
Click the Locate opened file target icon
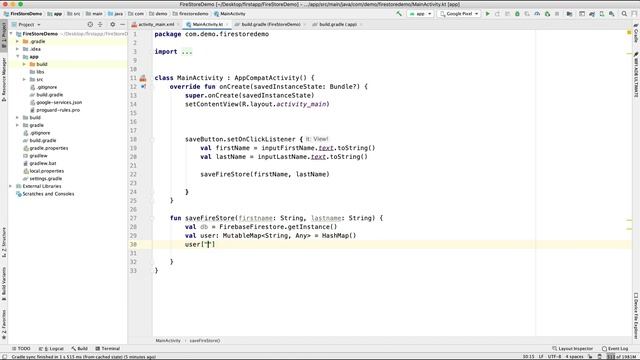(90, 24)
